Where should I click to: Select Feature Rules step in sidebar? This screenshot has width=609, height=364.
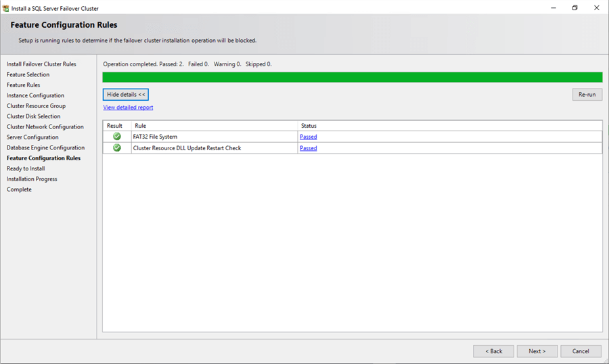coord(23,85)
